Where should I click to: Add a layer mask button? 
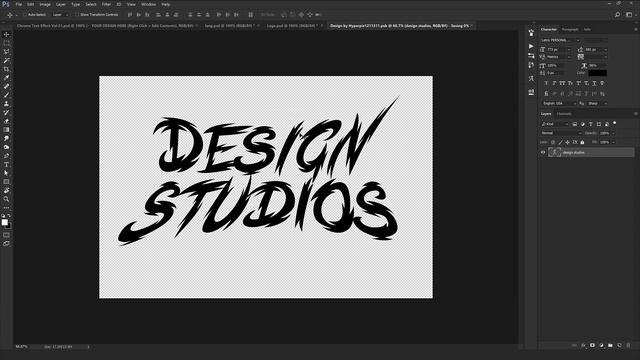point(592,345)
